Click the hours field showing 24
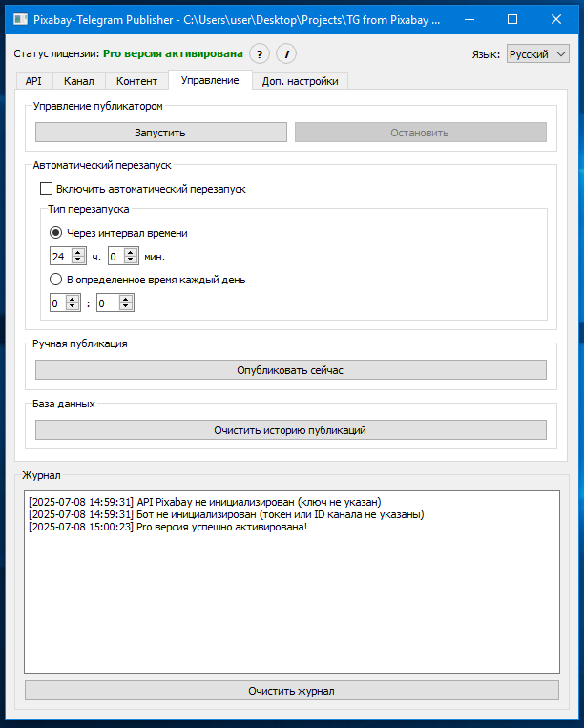 [x=61, y=257]
